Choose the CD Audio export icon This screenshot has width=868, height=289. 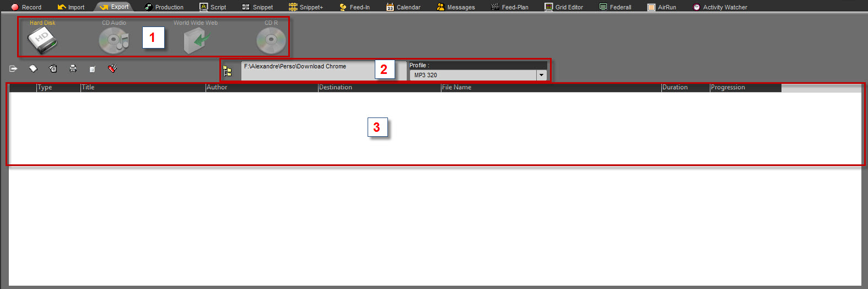pyautogui.click(x=114, y=41)
